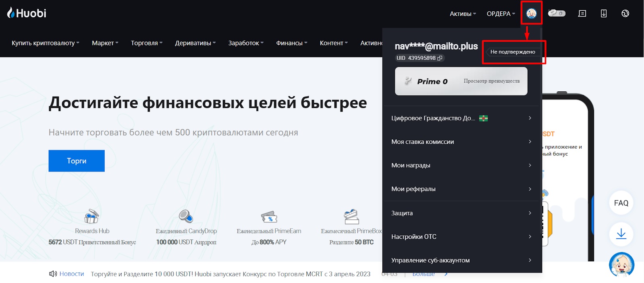Click Еженедельный PrimeEarn label
The height and width of the screenshot is (283, 644).
click(x=269, y=231)
